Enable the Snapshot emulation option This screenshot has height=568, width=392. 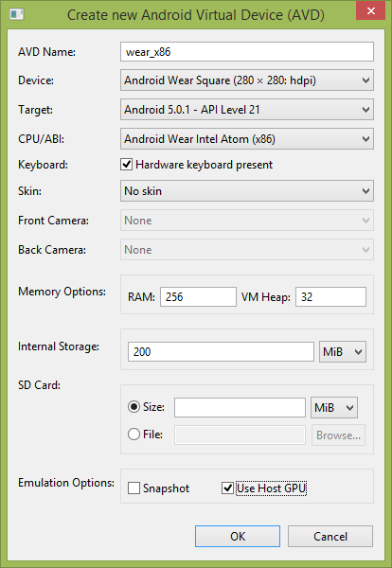click(134, 488)
